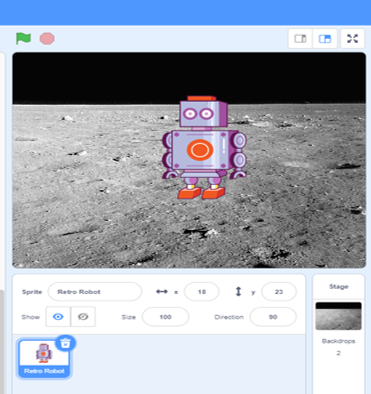This screenshot has width=371, height=394.
Task: Click the Size label text
Action: click(128, 317)
